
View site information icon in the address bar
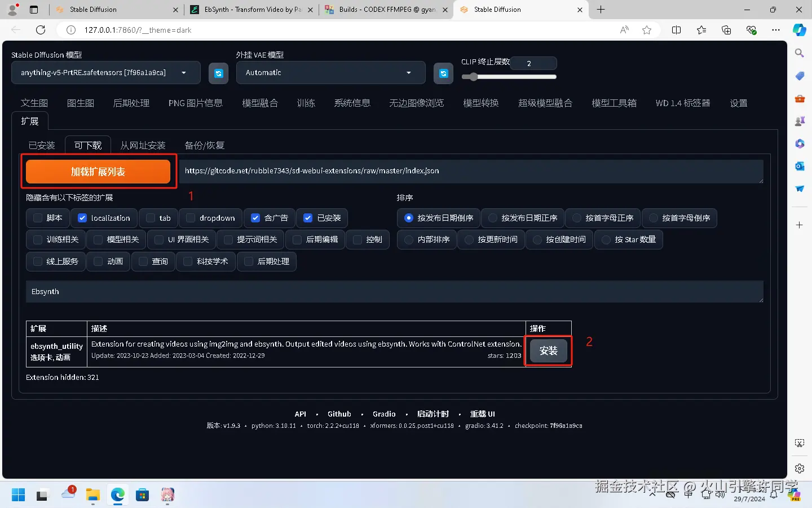pos(71,30)
